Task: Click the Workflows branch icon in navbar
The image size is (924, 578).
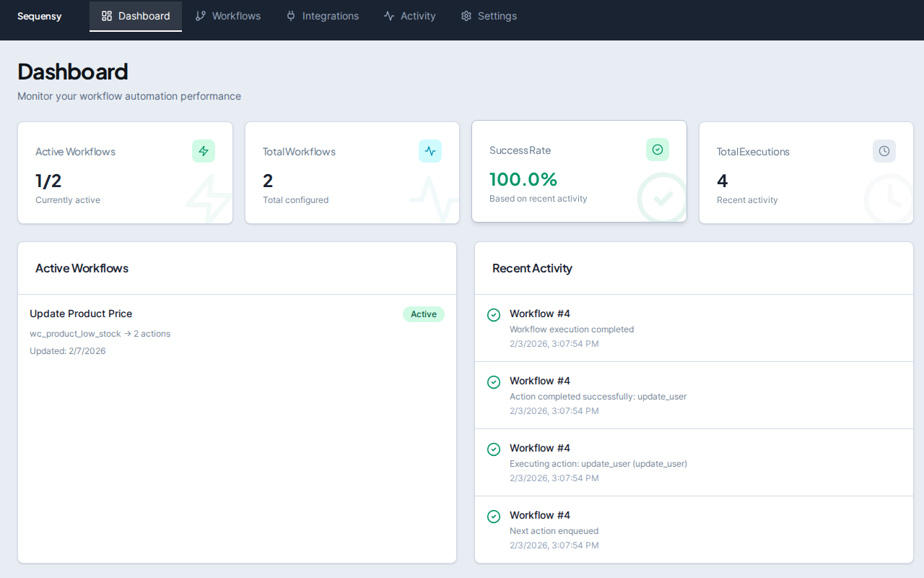Action: tap(201, 16)
